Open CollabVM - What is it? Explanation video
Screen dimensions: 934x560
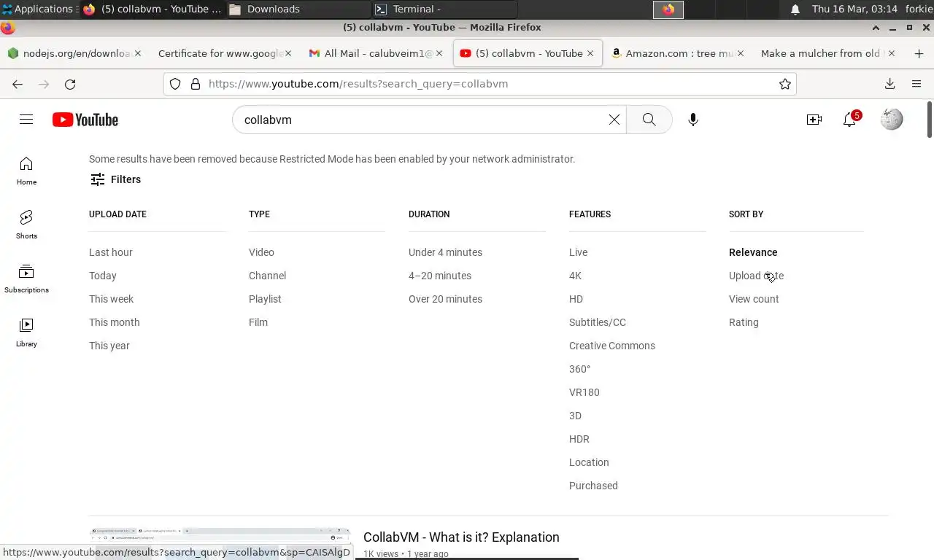461,537
